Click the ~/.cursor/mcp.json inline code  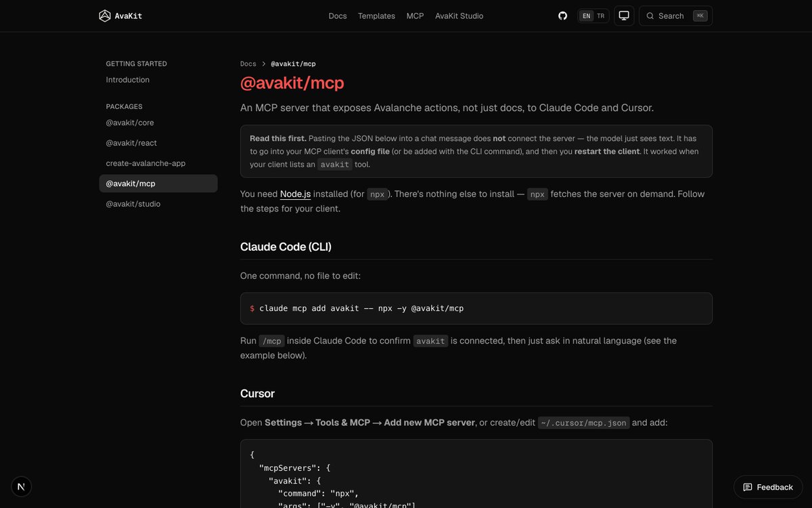coord(583,423)
